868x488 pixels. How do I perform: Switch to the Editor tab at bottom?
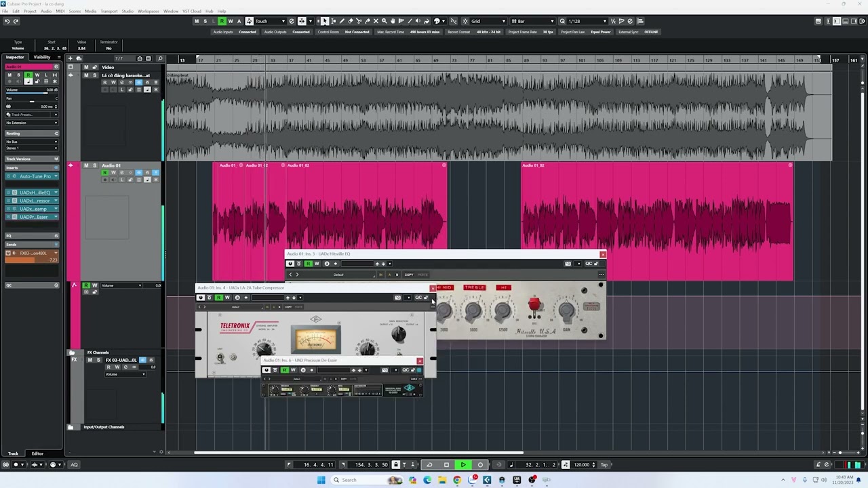tap(37, 453)
